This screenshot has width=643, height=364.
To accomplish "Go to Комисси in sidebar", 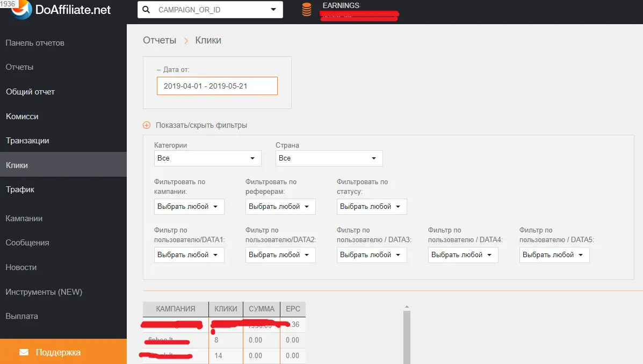I will tap(22, 117).
